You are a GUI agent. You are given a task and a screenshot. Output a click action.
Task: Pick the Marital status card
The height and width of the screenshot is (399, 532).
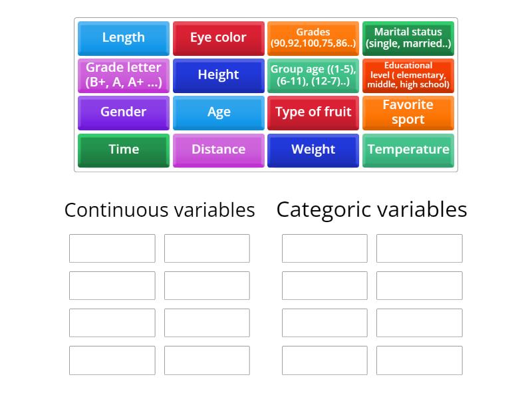(408, 38)
